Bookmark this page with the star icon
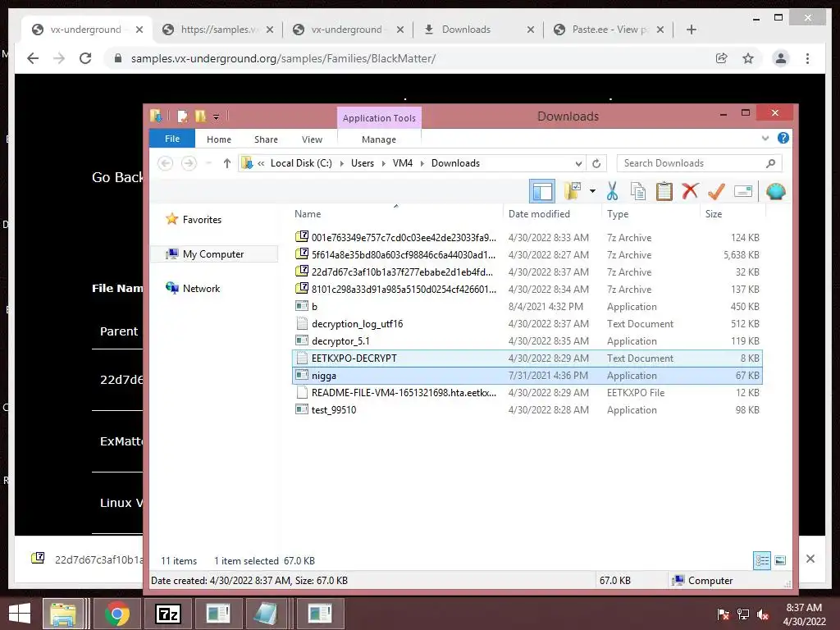Image resolution: width=840 pixels, height=630 pixels. (x=748, y=58)
